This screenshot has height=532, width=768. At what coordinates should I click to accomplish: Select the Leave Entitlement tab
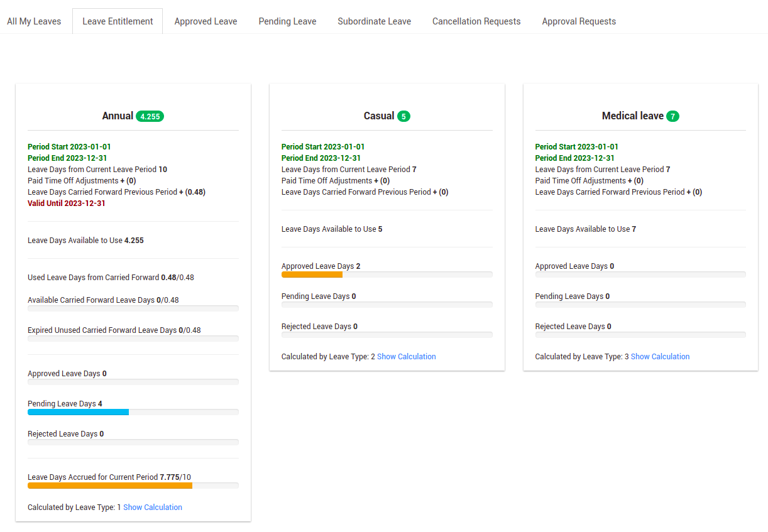point(118,21)
